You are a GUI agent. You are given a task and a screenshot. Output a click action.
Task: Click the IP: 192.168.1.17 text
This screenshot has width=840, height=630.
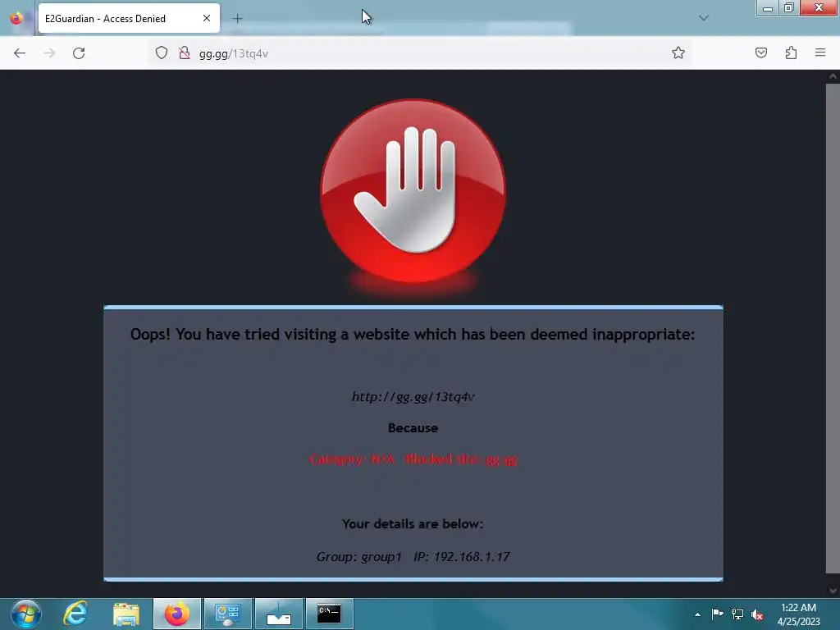pyautogui.click(x=461, y=557)
